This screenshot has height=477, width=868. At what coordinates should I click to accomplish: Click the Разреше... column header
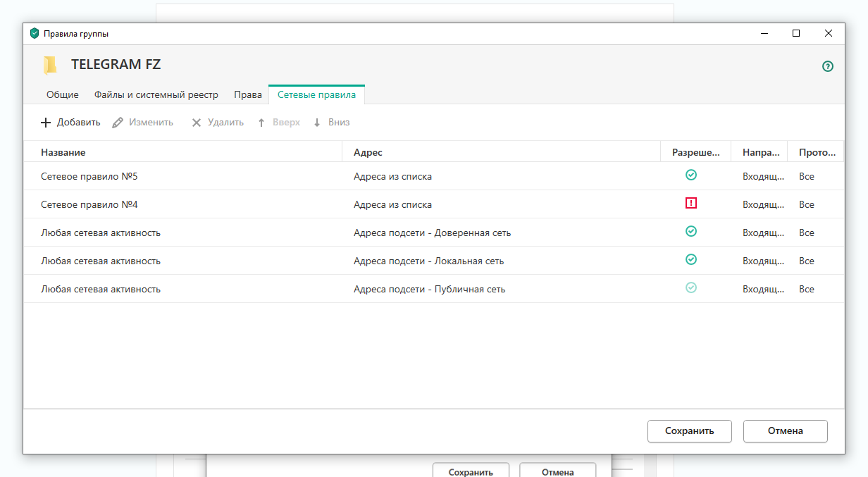coord(696,152)
